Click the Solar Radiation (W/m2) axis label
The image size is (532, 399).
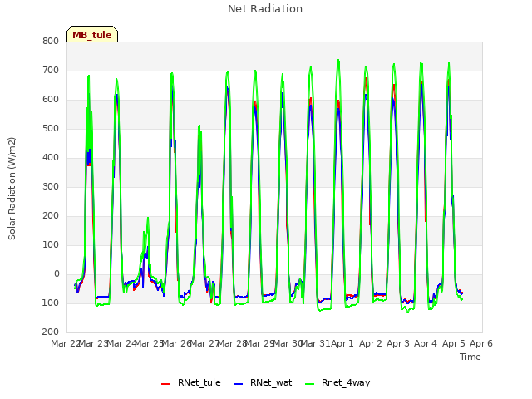[x=12, y=189]
